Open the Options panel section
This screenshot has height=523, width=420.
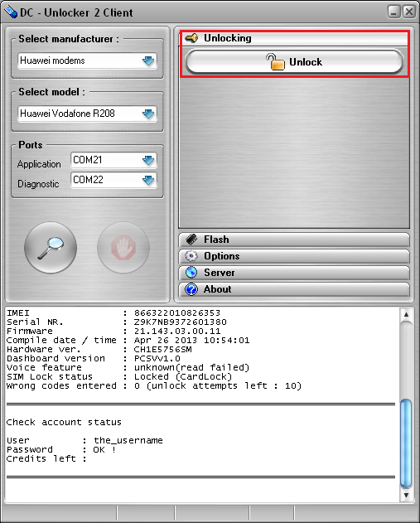(294, 256)
